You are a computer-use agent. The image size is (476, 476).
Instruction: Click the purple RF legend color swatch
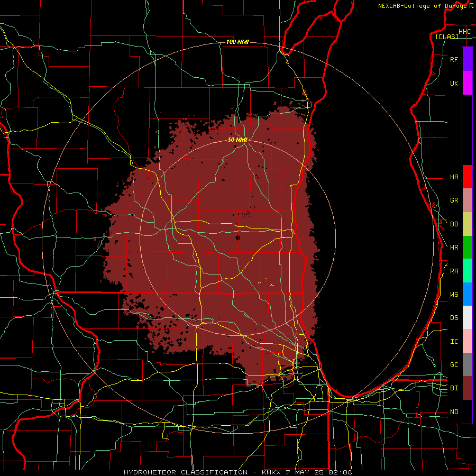467,59
